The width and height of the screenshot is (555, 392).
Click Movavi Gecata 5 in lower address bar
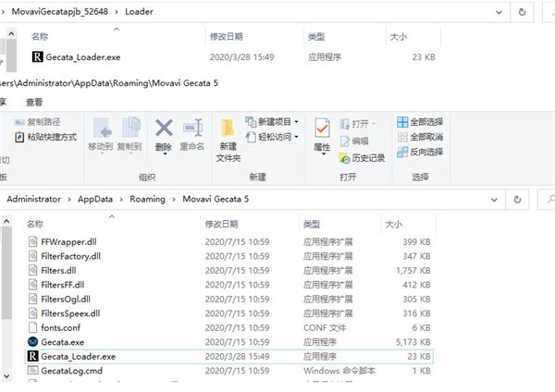click(216, 199)
